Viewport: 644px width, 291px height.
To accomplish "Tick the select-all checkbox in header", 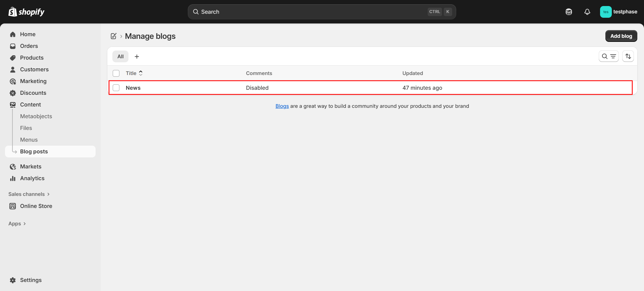I will click(x=116, y=73).
